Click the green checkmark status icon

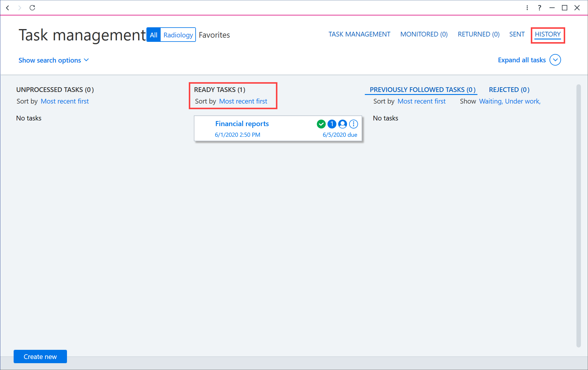tap(321, 124)
